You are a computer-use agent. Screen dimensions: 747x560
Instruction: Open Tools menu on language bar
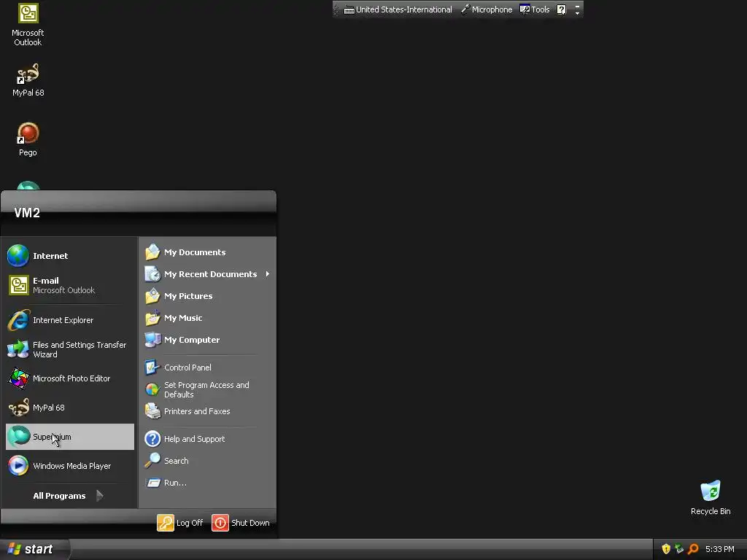coord(535,9)
